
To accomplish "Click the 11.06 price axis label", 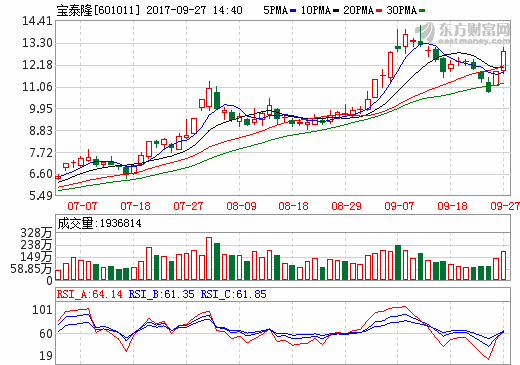I will pyautogui.click(x=37, y=87).
